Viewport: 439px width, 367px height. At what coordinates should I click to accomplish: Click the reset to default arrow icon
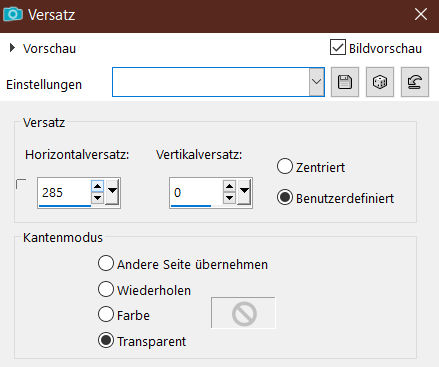click(415, 82)
